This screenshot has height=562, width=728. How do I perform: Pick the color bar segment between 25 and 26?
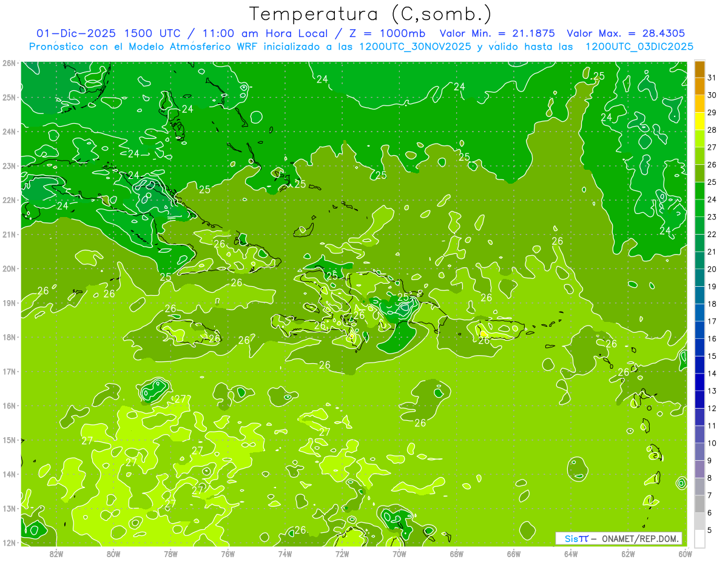pyautogui.click(x=699, y=173)
